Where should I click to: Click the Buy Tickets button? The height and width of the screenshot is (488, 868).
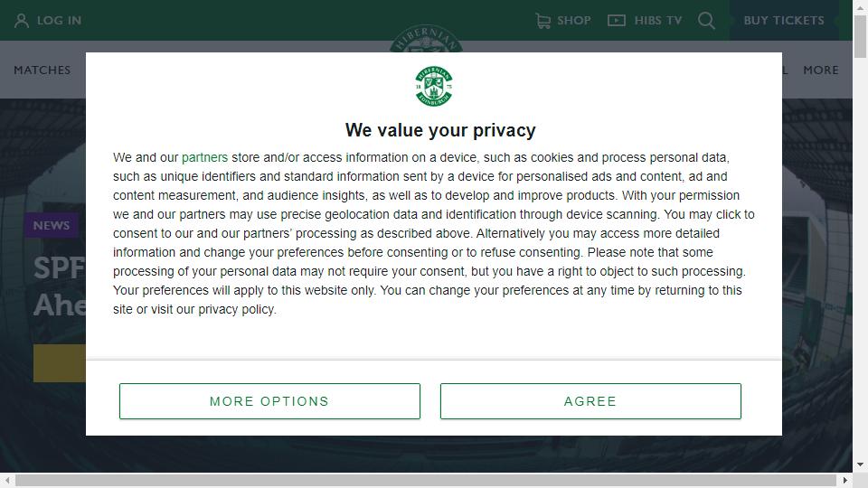click(x=784, y=21)
